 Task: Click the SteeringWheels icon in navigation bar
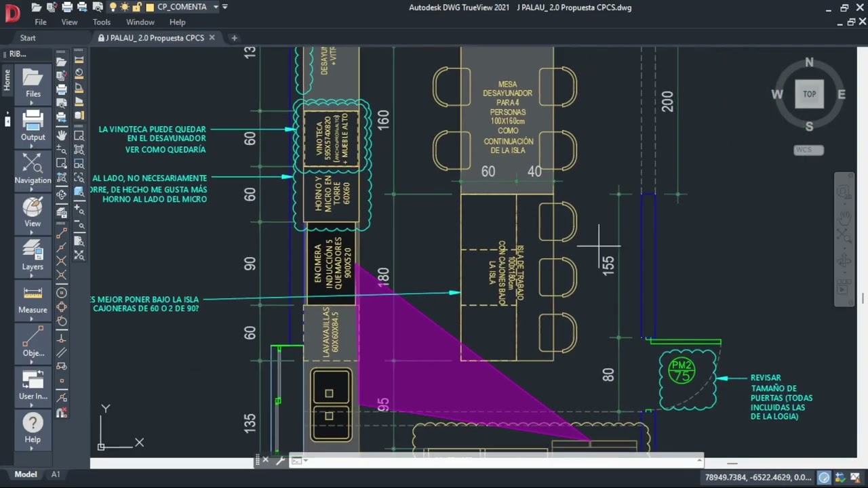click(x=844, y=192)
